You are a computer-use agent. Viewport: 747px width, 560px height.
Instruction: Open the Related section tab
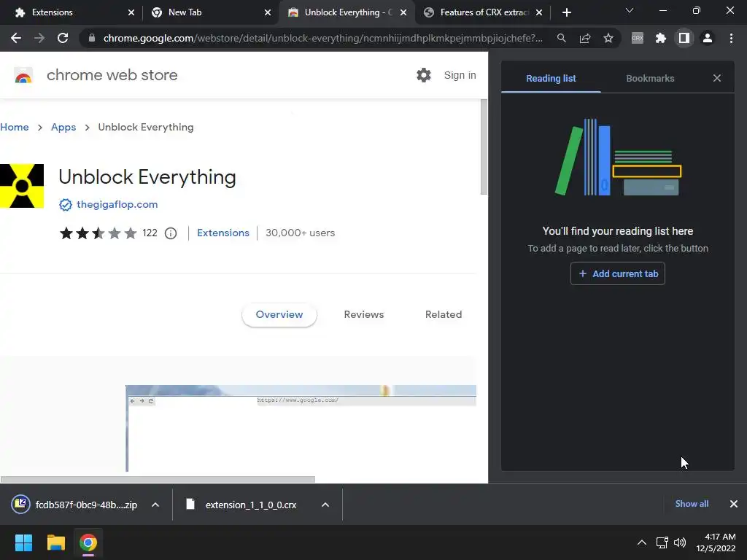[x=444, y=314]
